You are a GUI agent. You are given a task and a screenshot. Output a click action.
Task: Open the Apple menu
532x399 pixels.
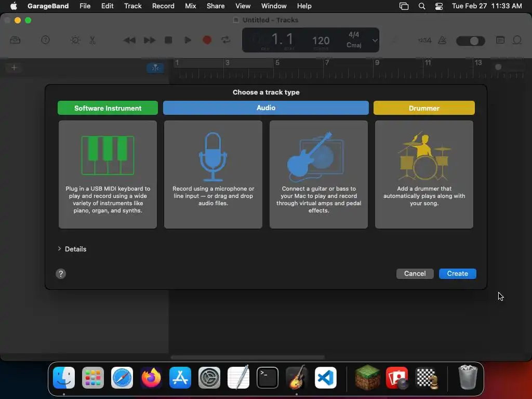(x=14, y=6)
